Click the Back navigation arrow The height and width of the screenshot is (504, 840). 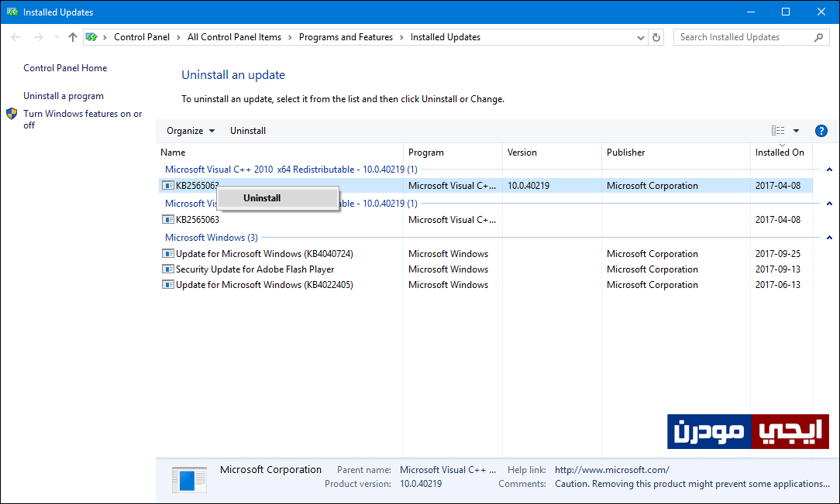coord(15,37)
